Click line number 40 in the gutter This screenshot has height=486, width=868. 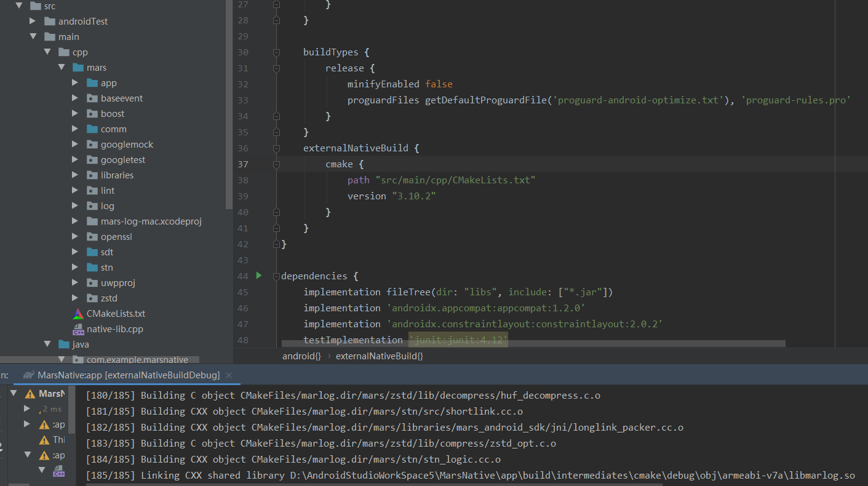tap(242, 212)
